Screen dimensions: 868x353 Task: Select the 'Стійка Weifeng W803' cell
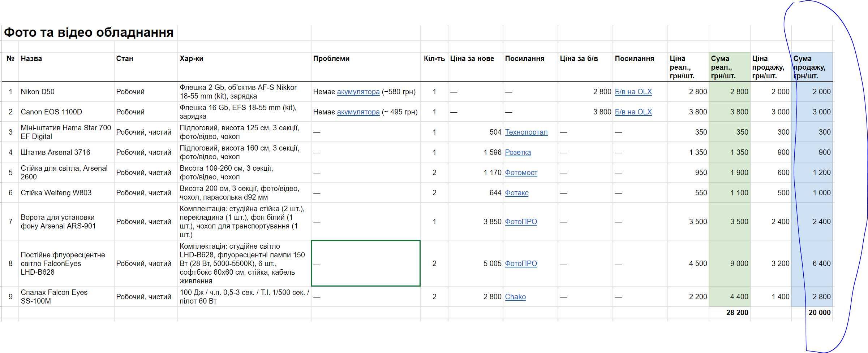66,193
